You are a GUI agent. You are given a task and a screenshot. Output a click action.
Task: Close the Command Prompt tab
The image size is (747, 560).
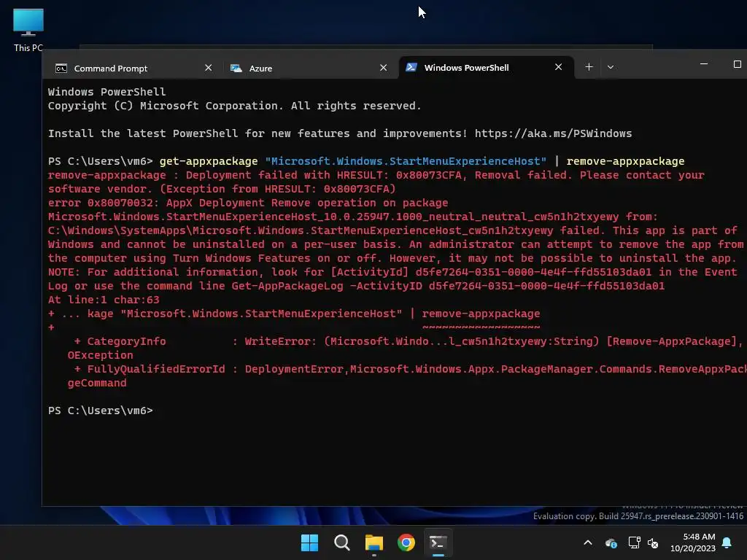(208, 68)
